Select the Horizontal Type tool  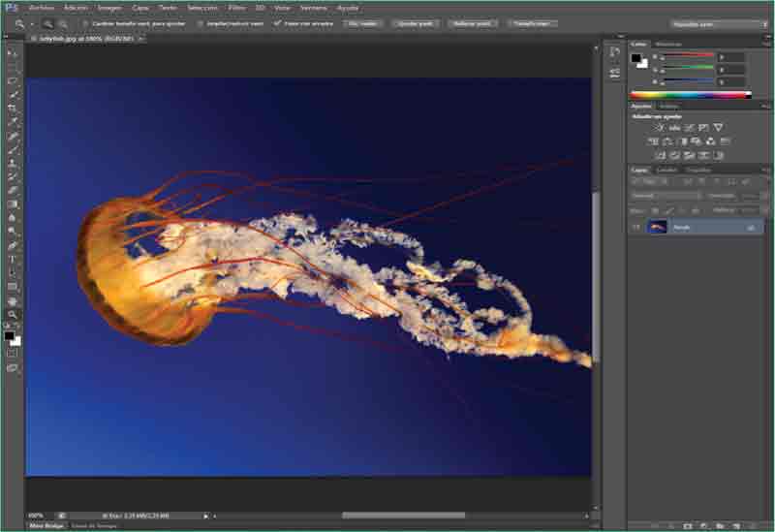13,260
